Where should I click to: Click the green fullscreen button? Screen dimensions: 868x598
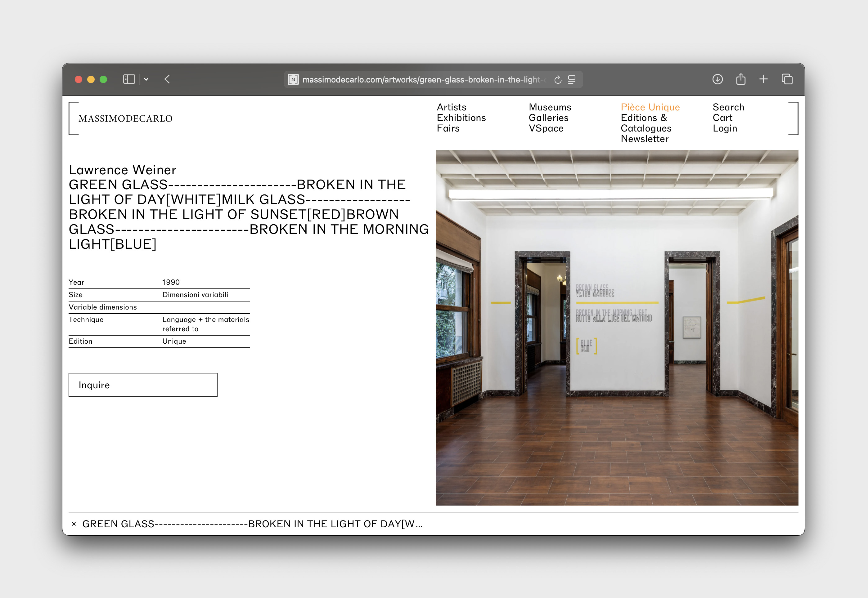click(103, 79)
